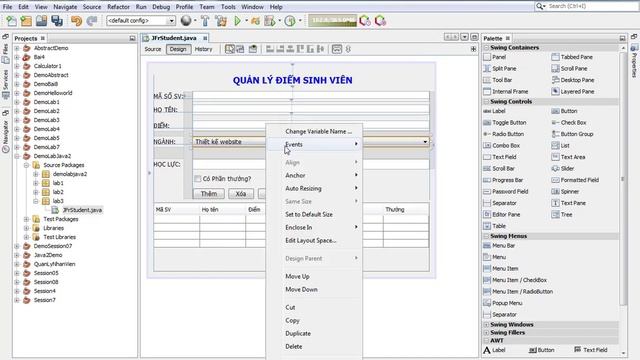Toggle Selection Mode in designer toolbar

(x=230, y=49)
